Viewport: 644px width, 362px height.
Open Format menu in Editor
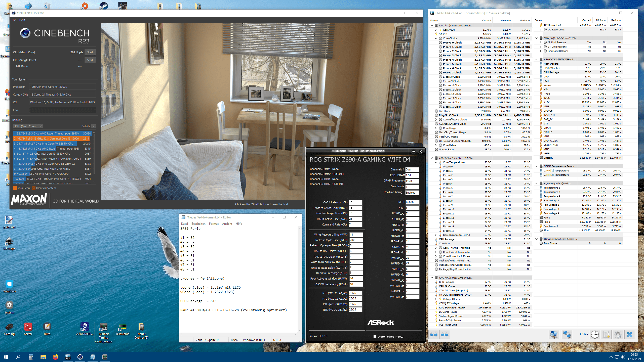pos(214,224)
